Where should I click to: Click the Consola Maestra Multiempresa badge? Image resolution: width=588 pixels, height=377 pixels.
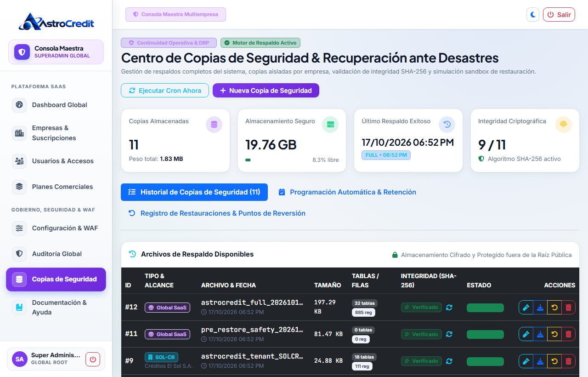[x=175, y=14]
